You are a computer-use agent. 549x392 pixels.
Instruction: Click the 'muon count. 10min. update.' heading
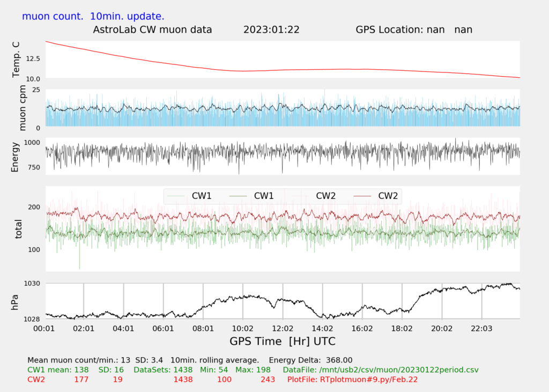(93, 17)
